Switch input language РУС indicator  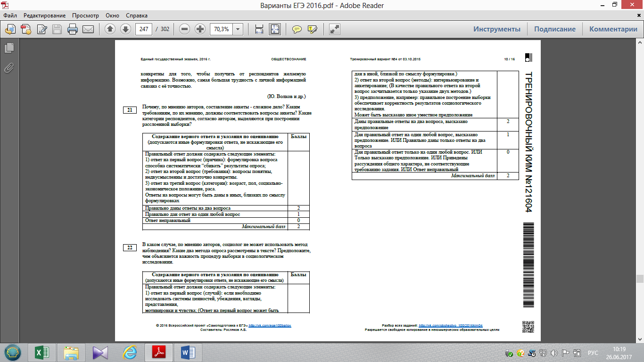tap(593, 353)
